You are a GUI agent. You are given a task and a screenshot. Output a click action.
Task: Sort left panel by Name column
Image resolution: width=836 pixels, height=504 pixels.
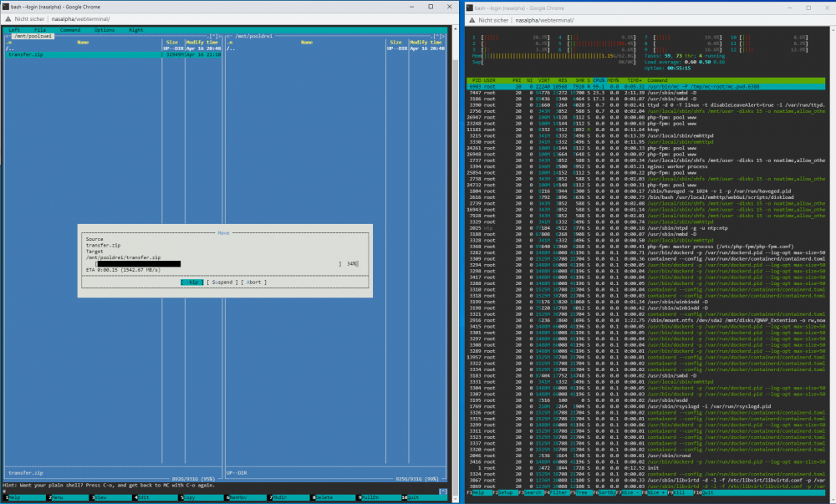83,42
